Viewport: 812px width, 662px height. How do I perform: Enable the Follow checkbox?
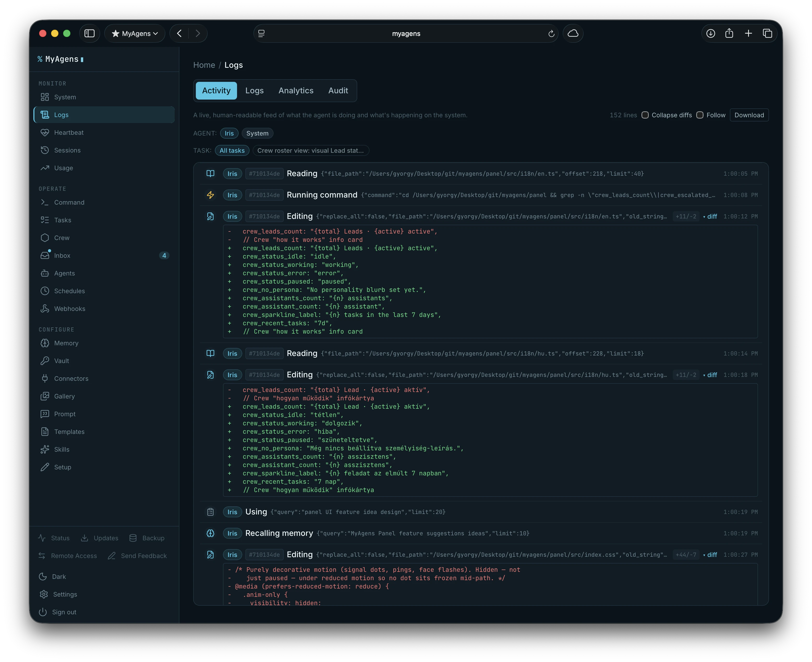700,115
